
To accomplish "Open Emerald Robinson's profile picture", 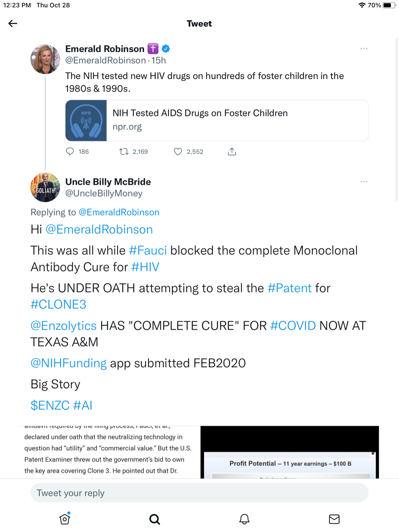I will pyautogui.click(x=45, y=59).
